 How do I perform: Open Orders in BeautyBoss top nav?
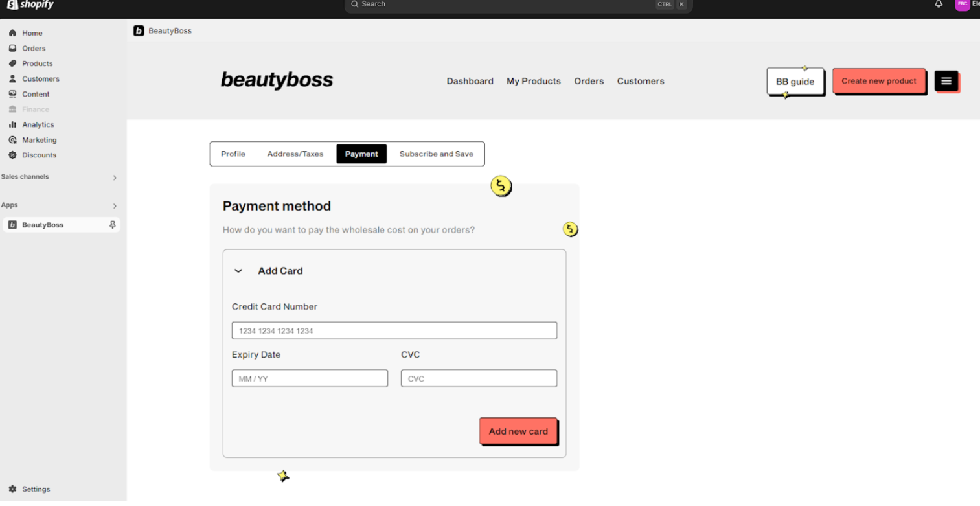589,81
